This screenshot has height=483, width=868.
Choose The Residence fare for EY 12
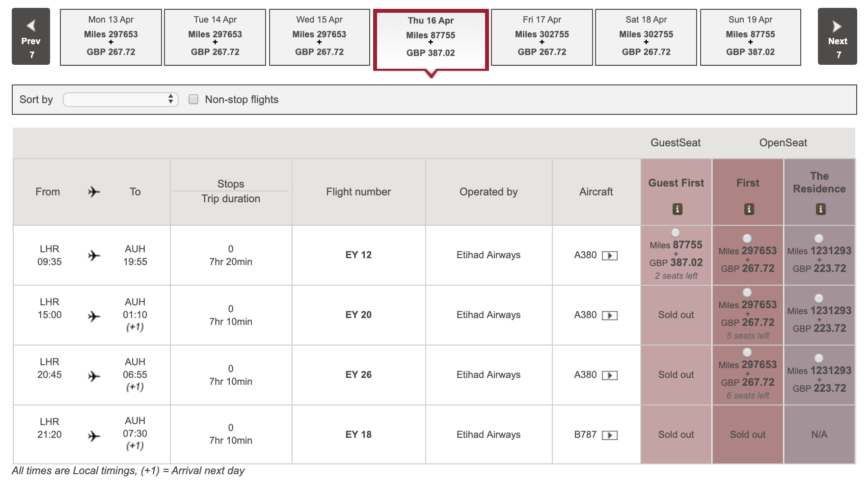(x=819, y=239)
